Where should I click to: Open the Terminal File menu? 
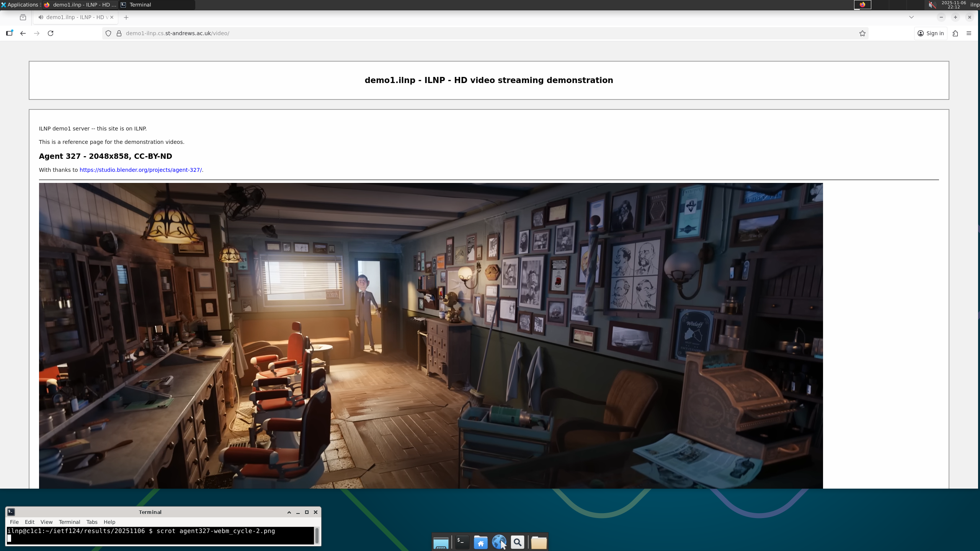(14, 522)
